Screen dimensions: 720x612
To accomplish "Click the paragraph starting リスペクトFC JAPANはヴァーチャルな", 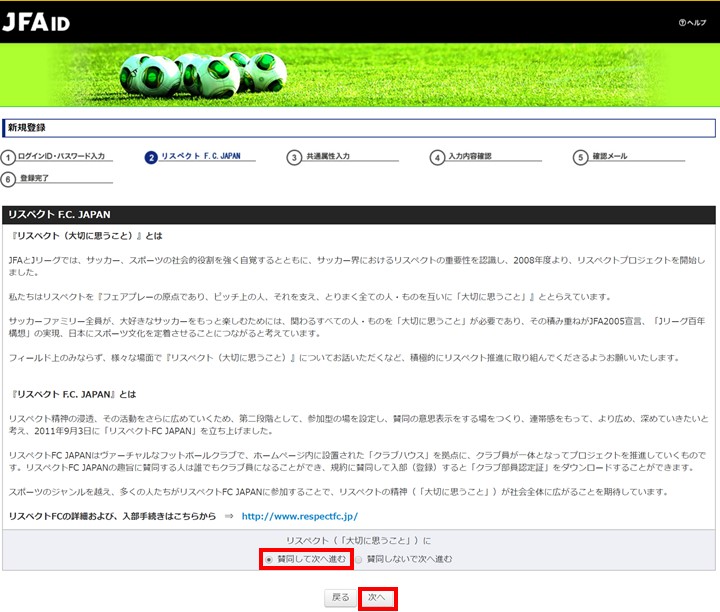I will (x=357, y=461).
